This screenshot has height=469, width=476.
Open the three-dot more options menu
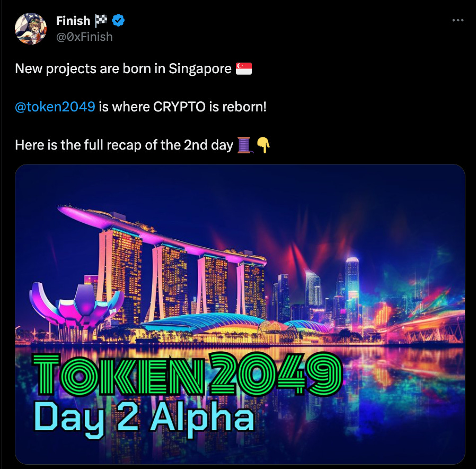click(458, 20)
